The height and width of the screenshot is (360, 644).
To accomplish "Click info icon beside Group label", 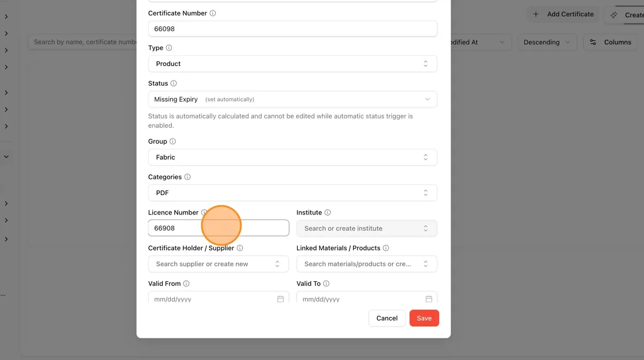I will click(173, 141).
